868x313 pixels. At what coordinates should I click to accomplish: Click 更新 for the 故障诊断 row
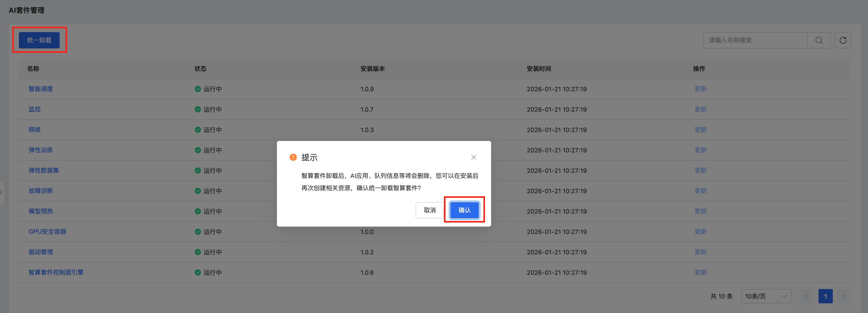point(700,191)
